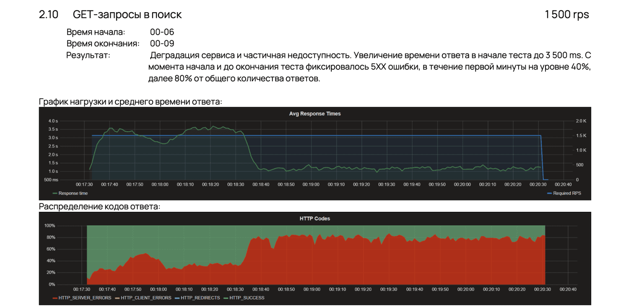
Task: Click the green HTTP_SUCCESS legend color swatch
Action: 226,298
